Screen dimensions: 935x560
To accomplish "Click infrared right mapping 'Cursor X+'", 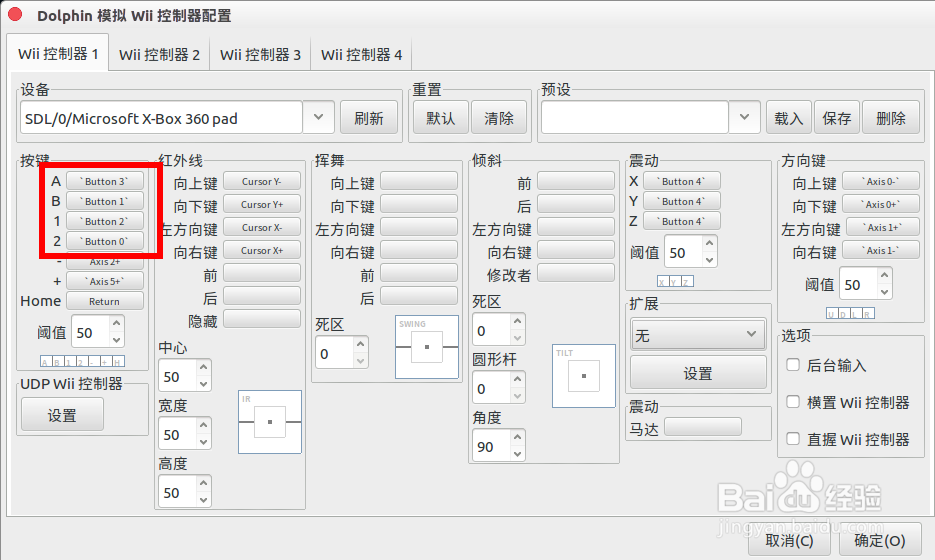I will [262, 250].
